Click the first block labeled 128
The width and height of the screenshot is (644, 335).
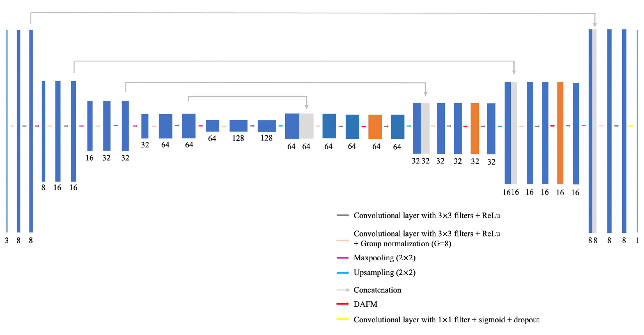click(239, 126)
